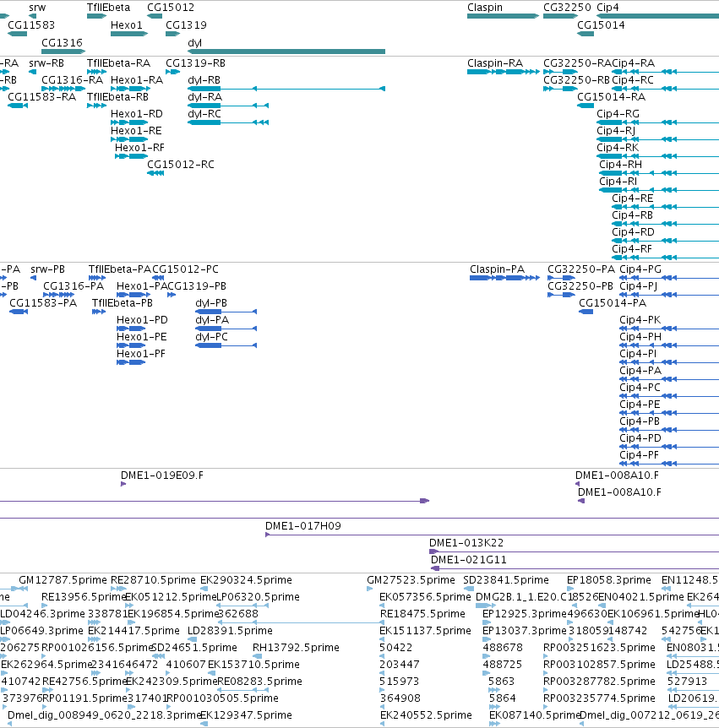Viewport: 719px width, 728px height.
Task: Open protein Claspin-PA
Action: [x=497, y=269]
